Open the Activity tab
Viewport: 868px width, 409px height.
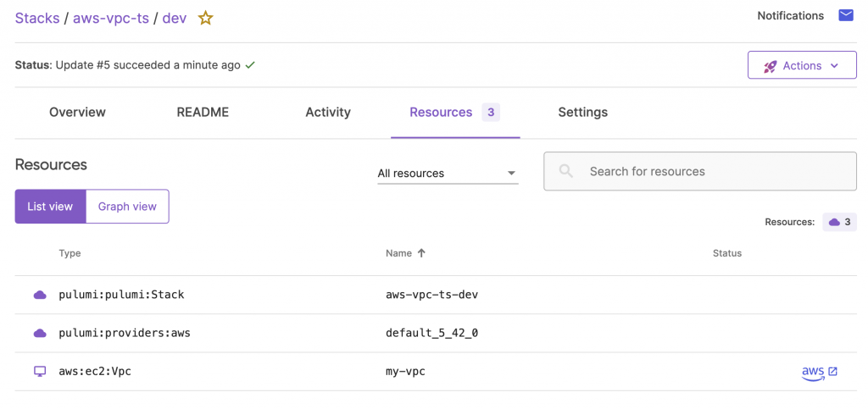point(328,112)
